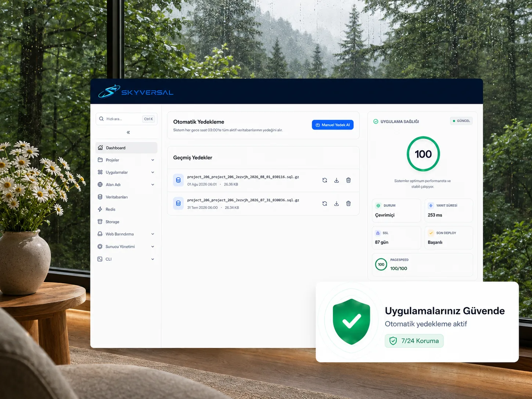Click the Alan Adı globe icon
The height and width of the screenshot is (399, 532).
tap(100, 184)
